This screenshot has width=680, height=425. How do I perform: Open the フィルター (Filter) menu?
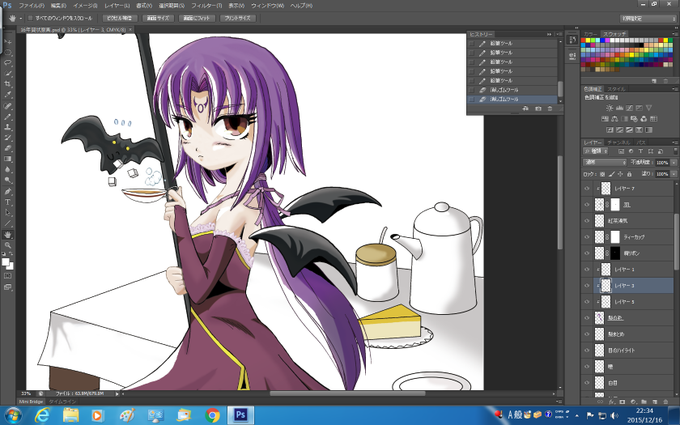pyautogui.click(x=206, y=6)
